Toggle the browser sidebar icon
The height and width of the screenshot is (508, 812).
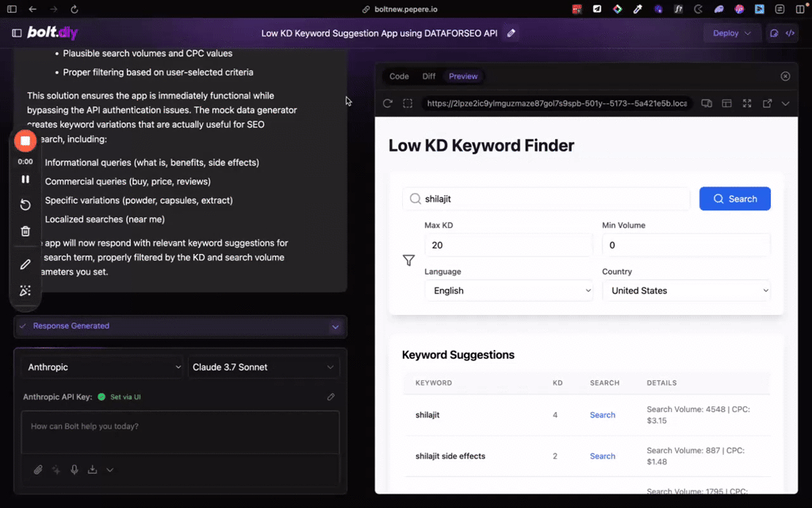(x=12, y=10)
